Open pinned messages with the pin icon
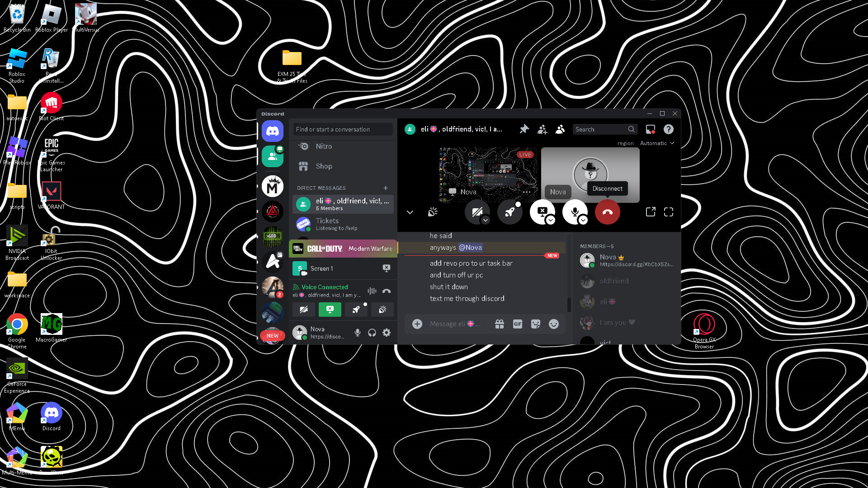 (524, 129)
